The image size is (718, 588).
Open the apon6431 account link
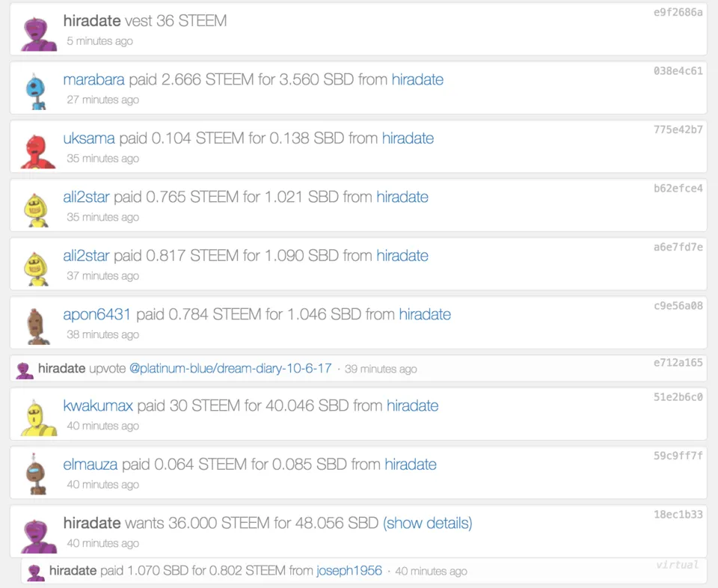(x=96, y=314)
